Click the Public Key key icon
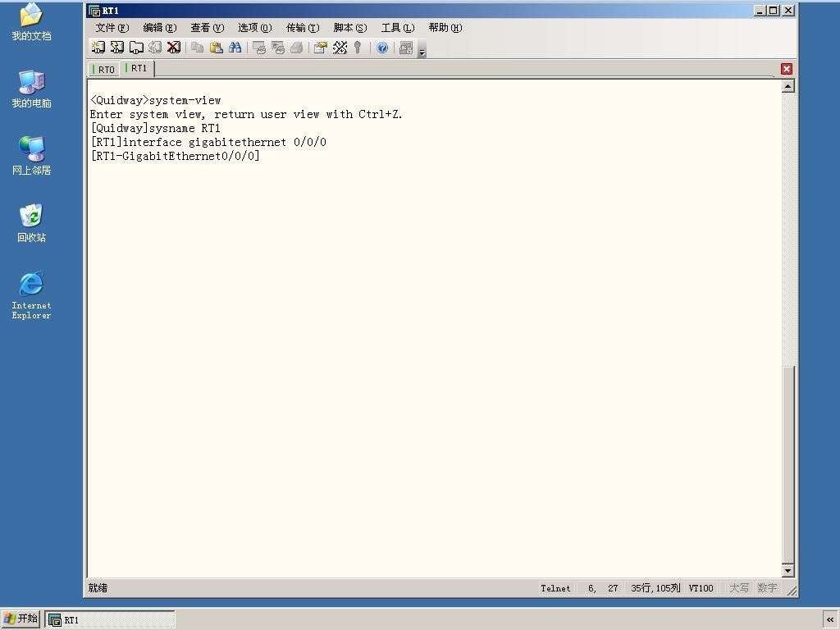 [358, 48]
